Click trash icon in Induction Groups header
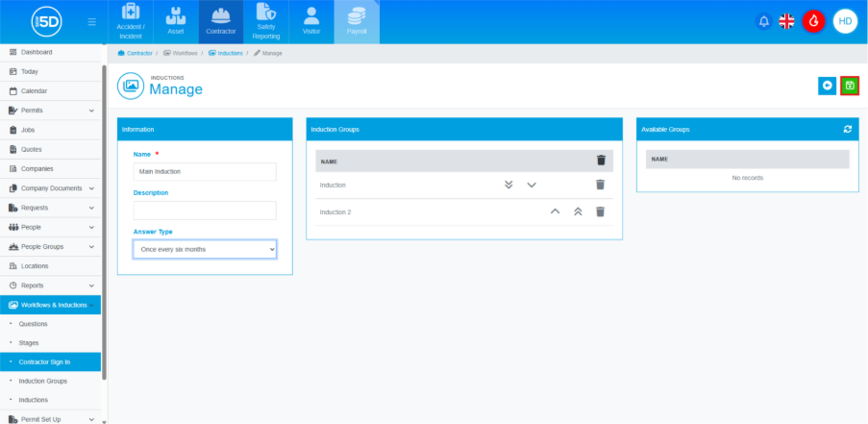868x424 pixels. (601, 161)
